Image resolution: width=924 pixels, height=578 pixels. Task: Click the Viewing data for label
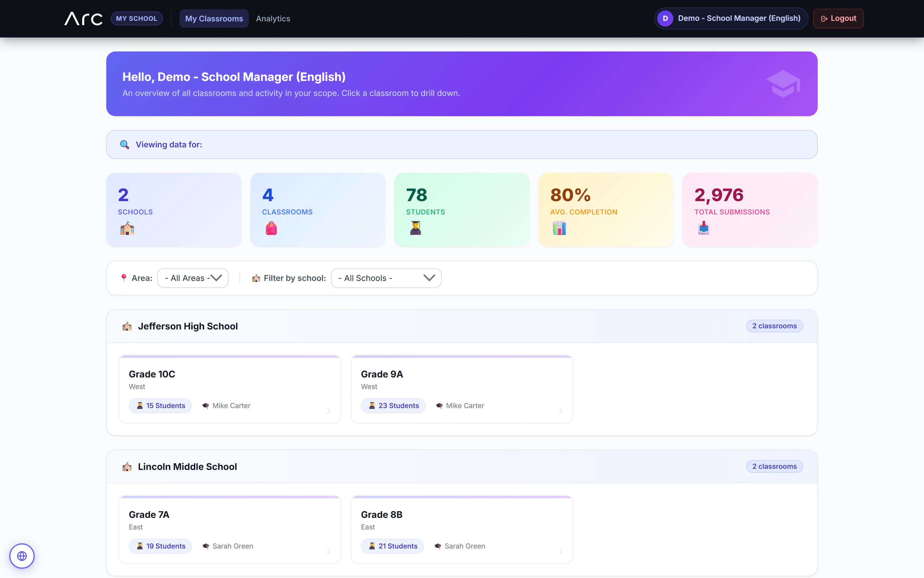click(x=169, y=144)
